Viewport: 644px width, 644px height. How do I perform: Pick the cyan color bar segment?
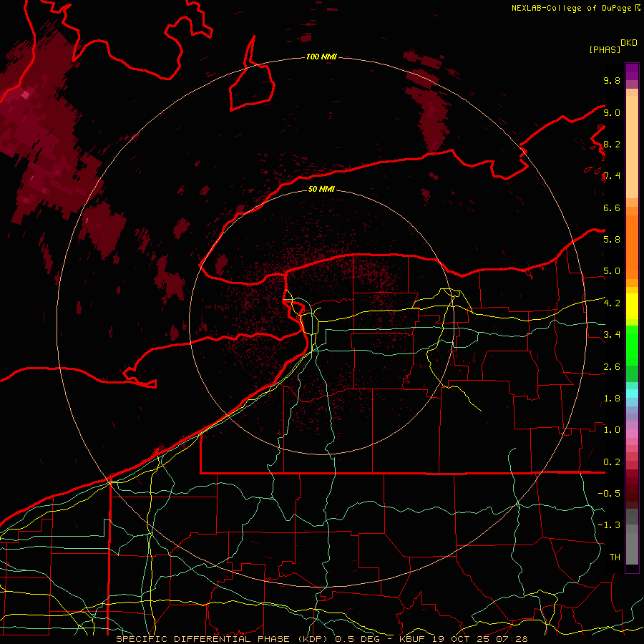coord(632,394)
